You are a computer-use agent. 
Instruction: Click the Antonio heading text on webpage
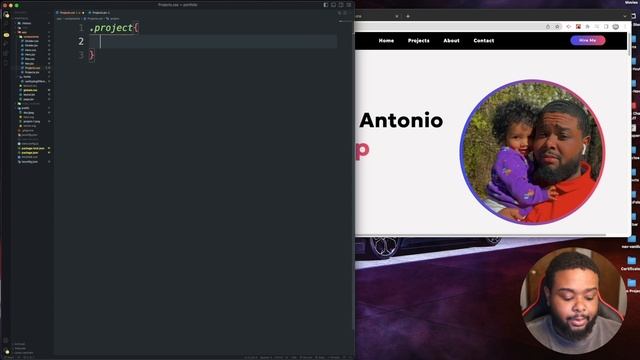[401, 120]
